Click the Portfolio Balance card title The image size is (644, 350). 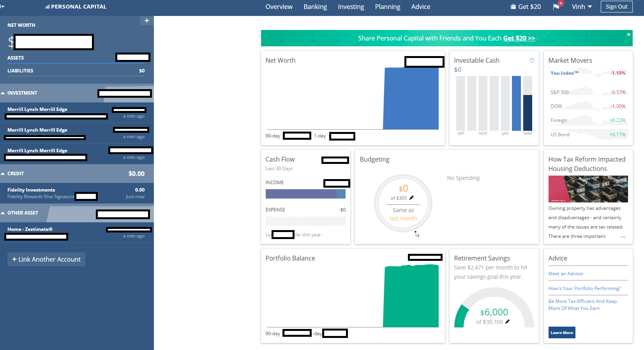click(x=290, y=258)
